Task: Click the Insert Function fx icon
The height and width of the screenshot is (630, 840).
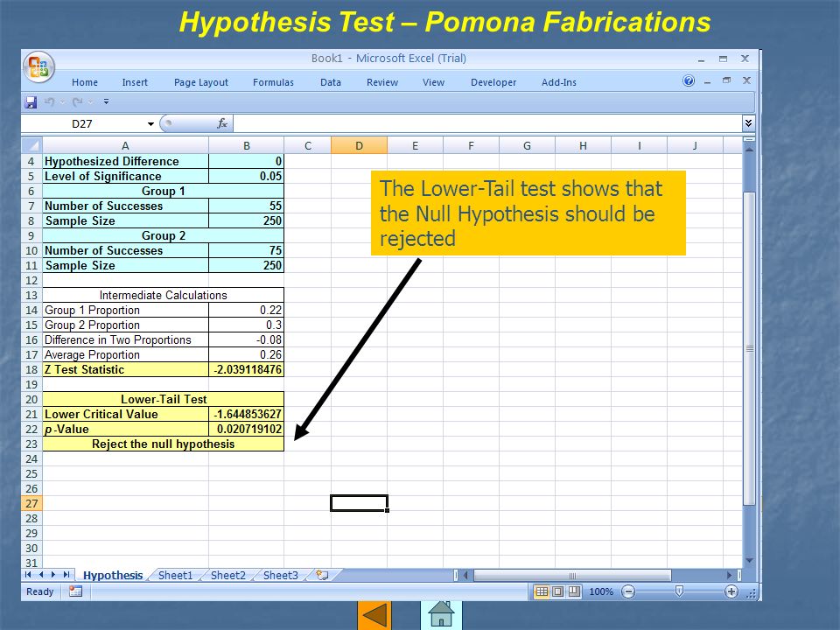Action: 221,123
